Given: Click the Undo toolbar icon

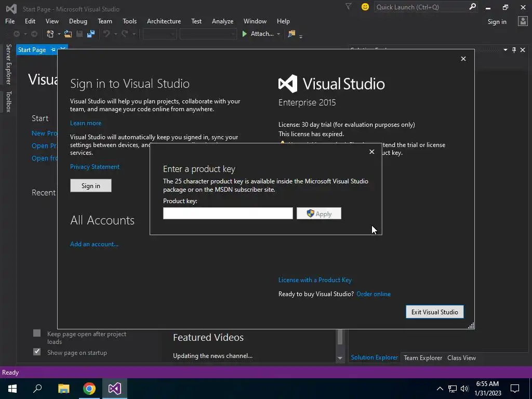Looking at the screenshot, I should [x=107, y=34].
